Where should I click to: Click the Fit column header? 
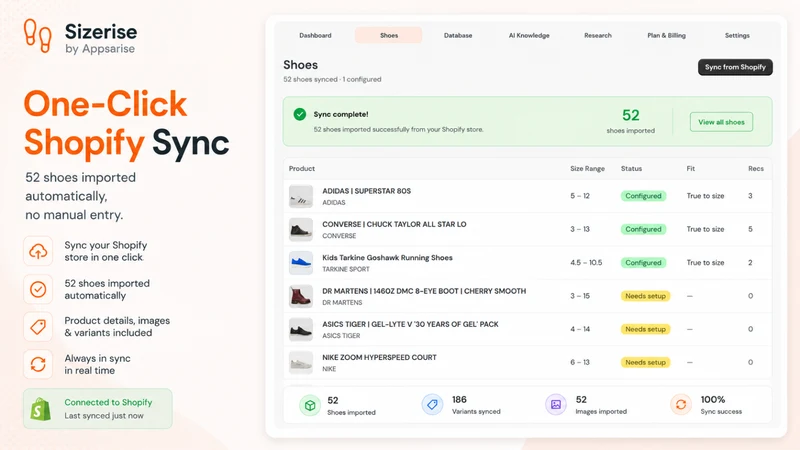690,168
